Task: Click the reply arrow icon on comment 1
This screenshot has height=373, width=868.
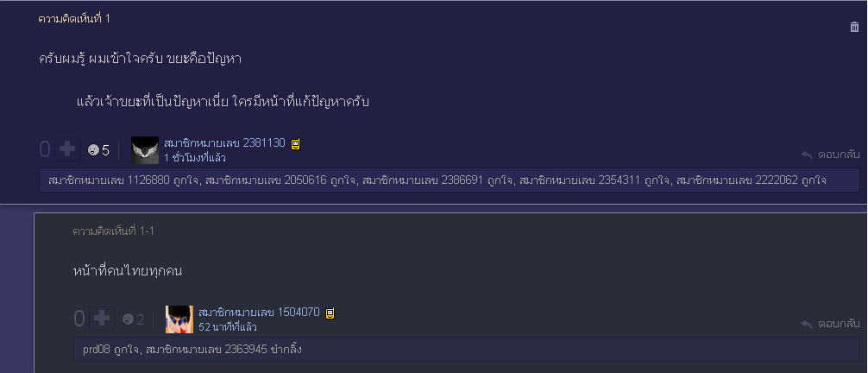Action: (x=807, y=155)
